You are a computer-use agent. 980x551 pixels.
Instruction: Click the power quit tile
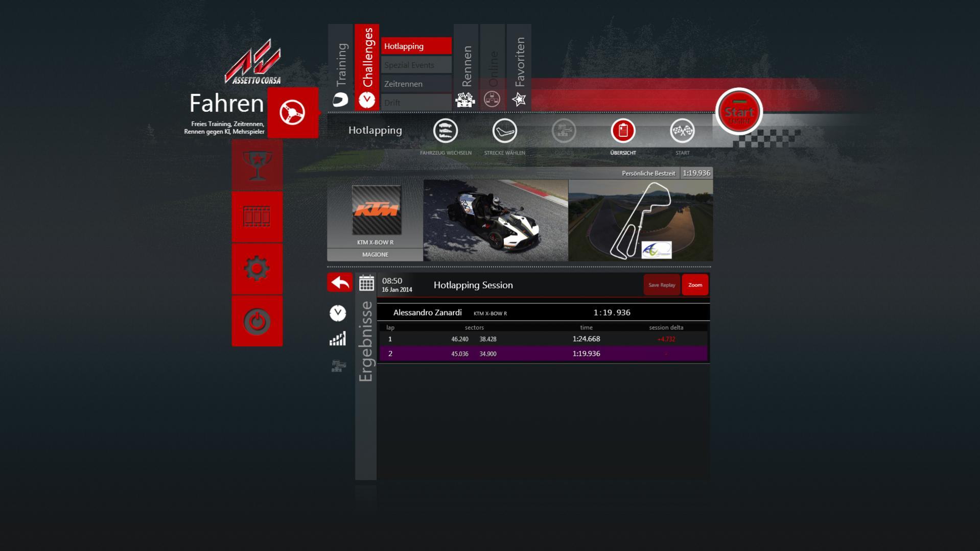coord(257,321)
